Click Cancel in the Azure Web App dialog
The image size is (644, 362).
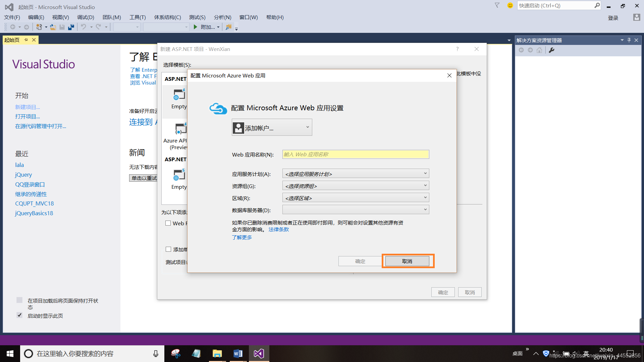407,261
